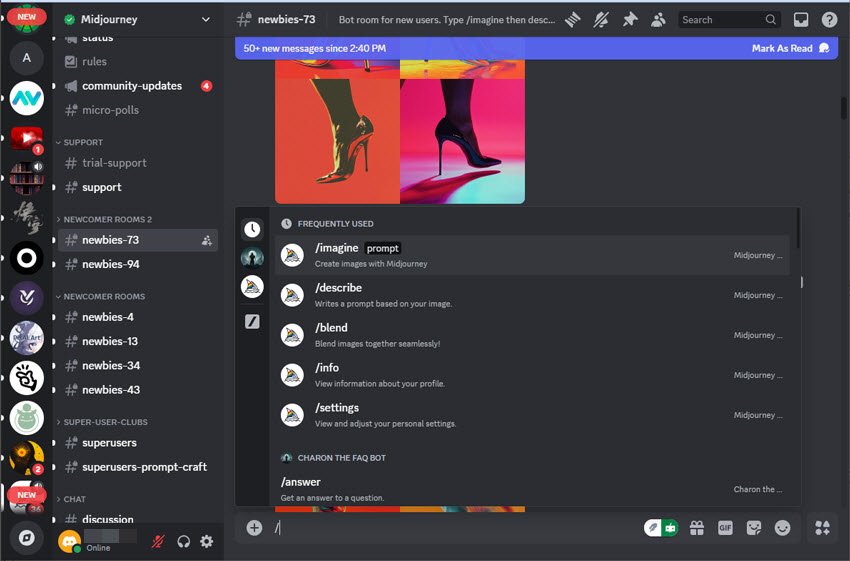Open the newbies-34 channel

point(137,365)
